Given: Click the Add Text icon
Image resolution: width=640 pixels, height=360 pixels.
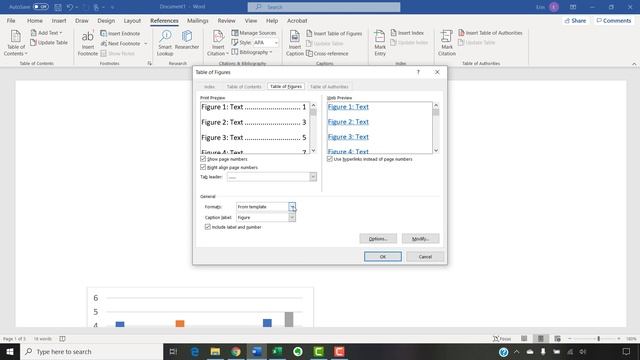Looking at the screenshot, I should [34, 33].
